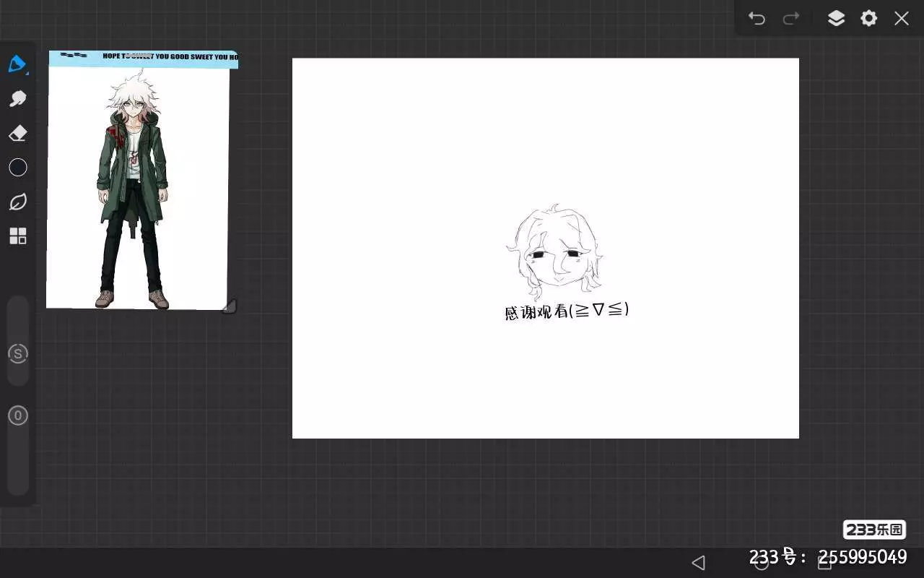Tap the blue banner atop reference image
Viewport: 924px width, 578px height.
click(143, 58)
